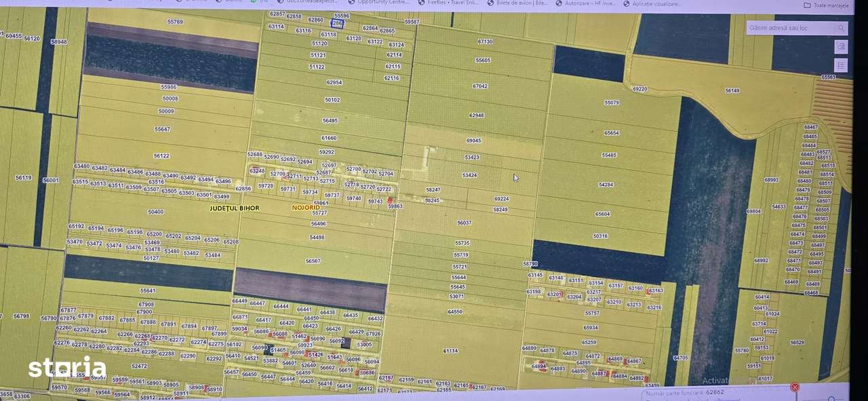
Task: Focus the 'Găsire adresă sau loc' search field
Action: (x=791, y=28)
